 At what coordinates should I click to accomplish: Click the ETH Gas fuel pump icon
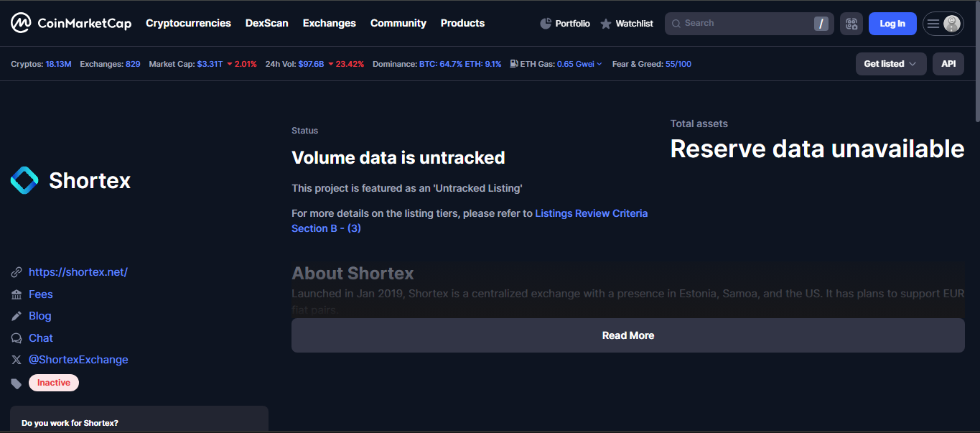pos(512,63)
